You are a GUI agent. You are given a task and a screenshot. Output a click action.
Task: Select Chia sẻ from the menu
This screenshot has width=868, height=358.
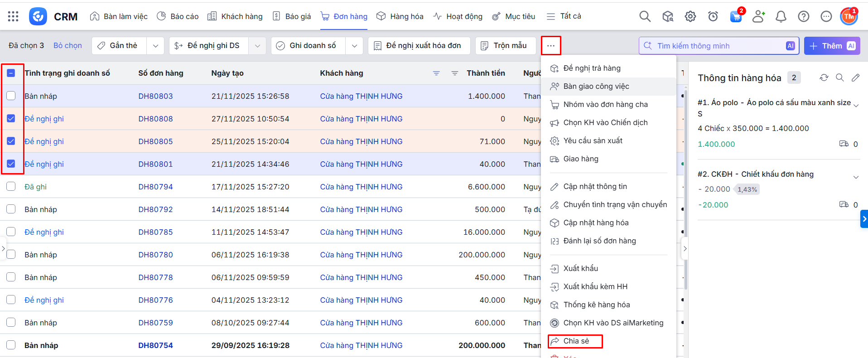(x=576, y=341)
